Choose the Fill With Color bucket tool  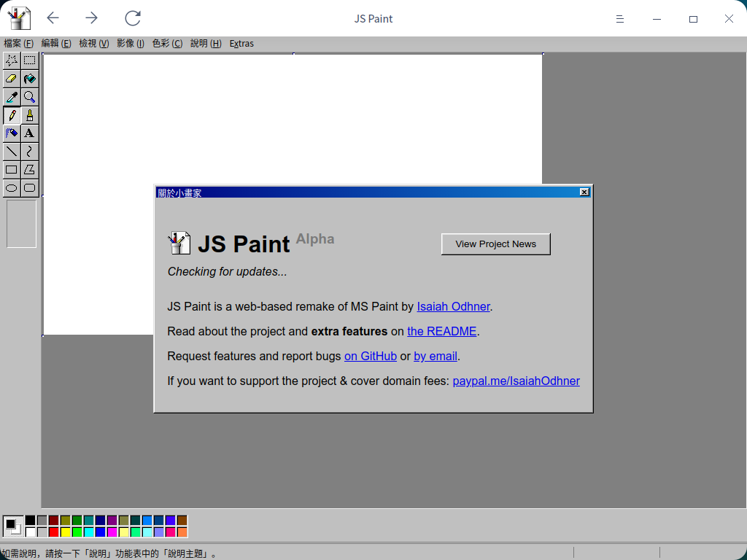[29, 79]
